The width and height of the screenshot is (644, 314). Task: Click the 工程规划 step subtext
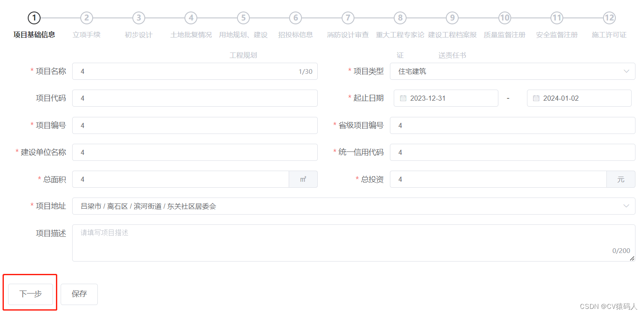coord(243,55)
